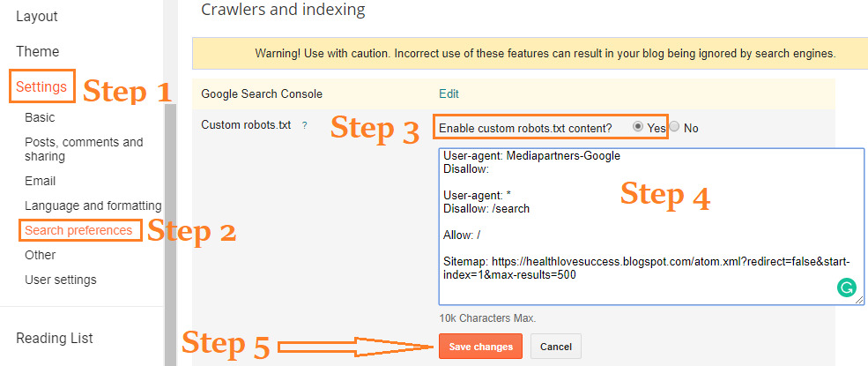The image size is (868, 366).
Task: Open Other settings
Action: click(40, 255)
